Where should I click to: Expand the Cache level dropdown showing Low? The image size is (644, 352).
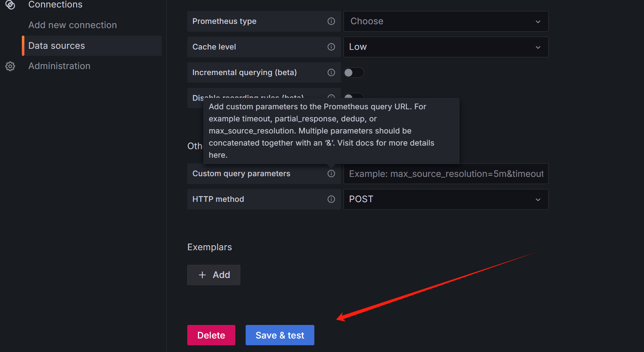445,47
